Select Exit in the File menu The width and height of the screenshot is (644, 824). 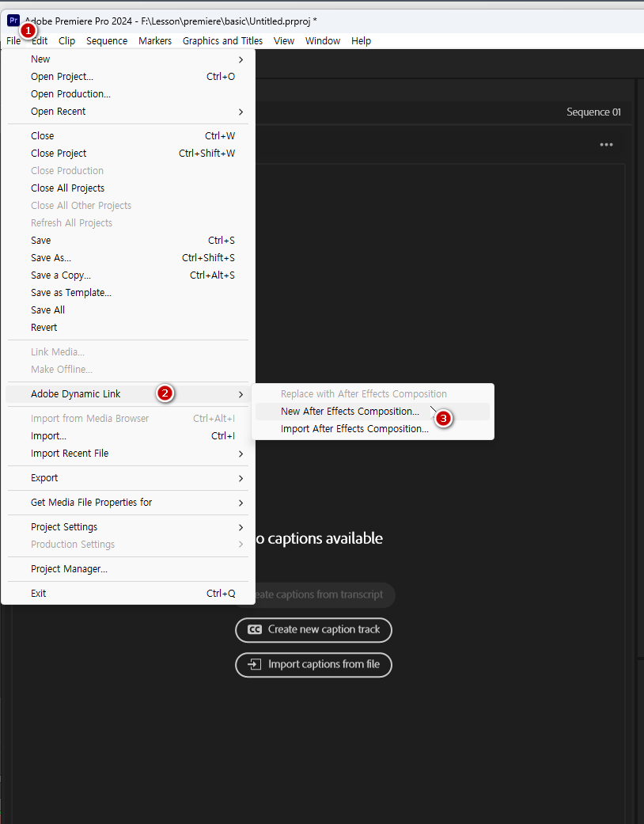39,594
